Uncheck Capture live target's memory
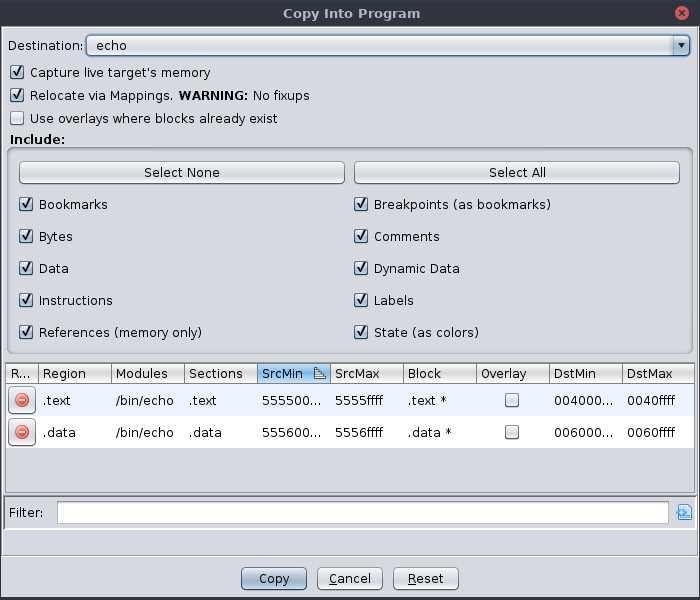 coord(17,72)
